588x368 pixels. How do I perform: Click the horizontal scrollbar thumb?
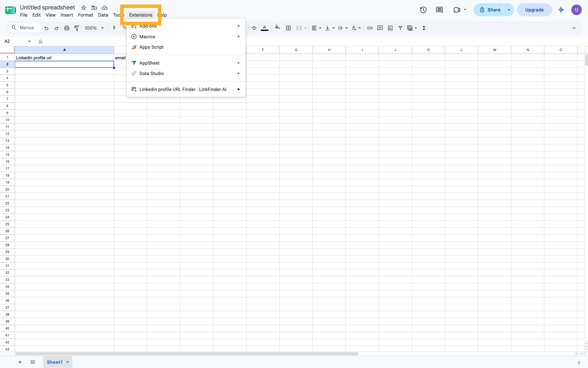(x=187, y=354)
